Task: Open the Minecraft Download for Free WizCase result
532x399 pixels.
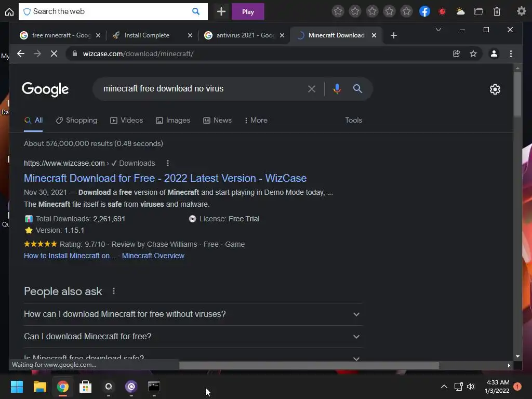Action: click(x=165, y=178)
